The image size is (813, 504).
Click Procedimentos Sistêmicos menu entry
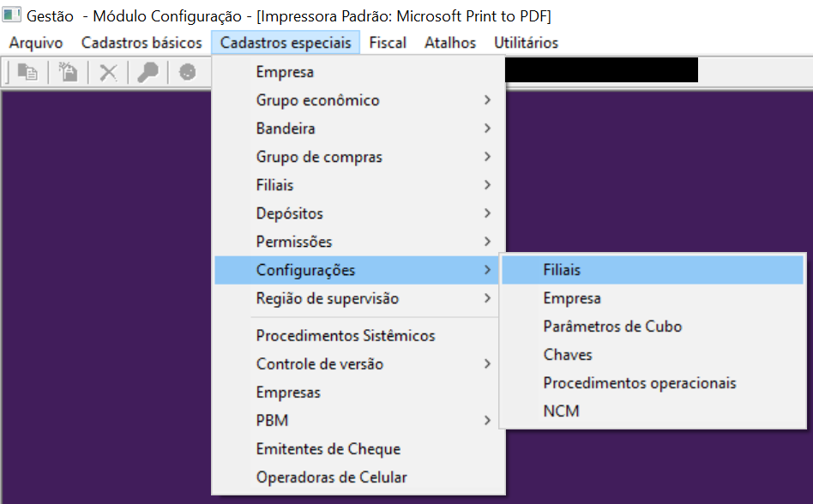(346, 336)
